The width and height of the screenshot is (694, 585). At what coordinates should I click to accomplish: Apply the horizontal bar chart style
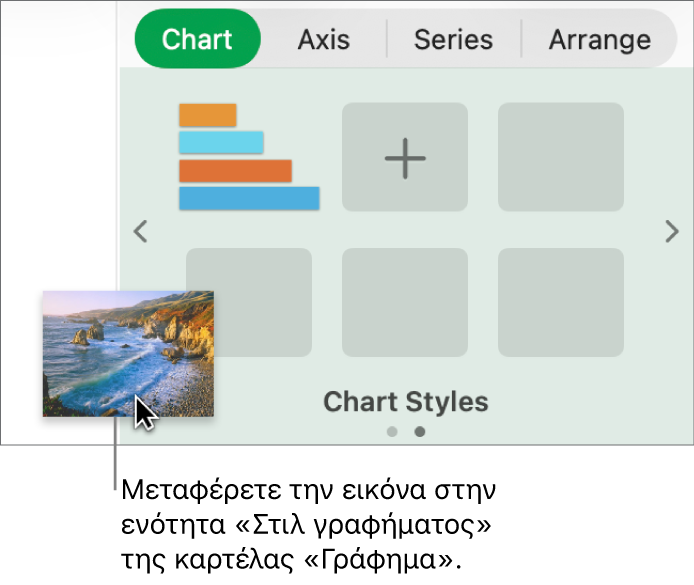[x=249, y=157]
